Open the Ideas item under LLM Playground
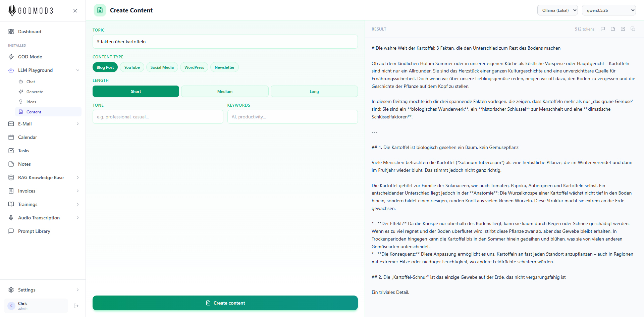The image size is (644, 317). point(31,102)
